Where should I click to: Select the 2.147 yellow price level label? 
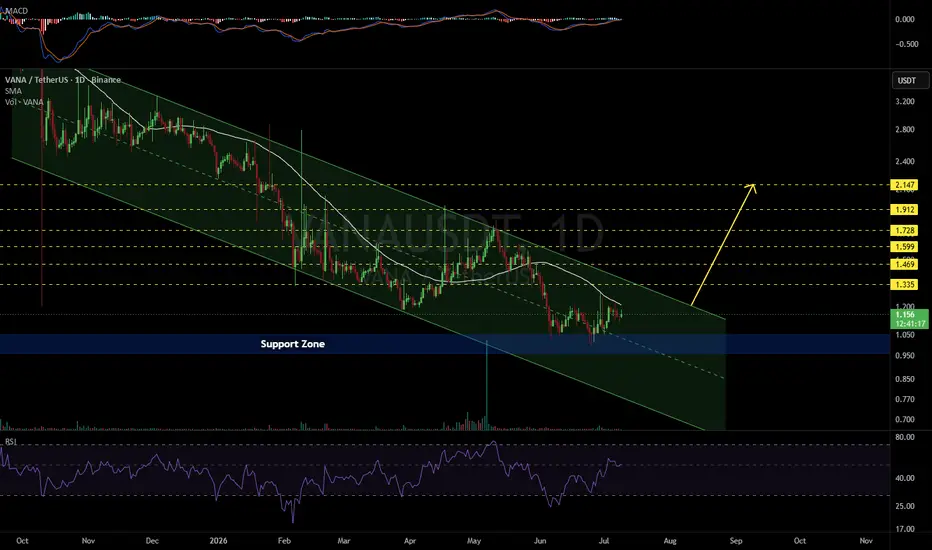coord(903,185)
